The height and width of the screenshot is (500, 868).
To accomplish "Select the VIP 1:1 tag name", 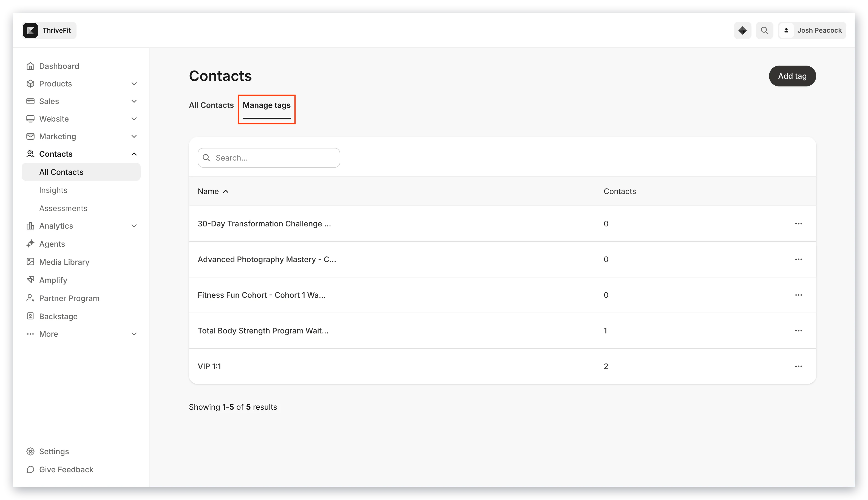I will [209, 366].
